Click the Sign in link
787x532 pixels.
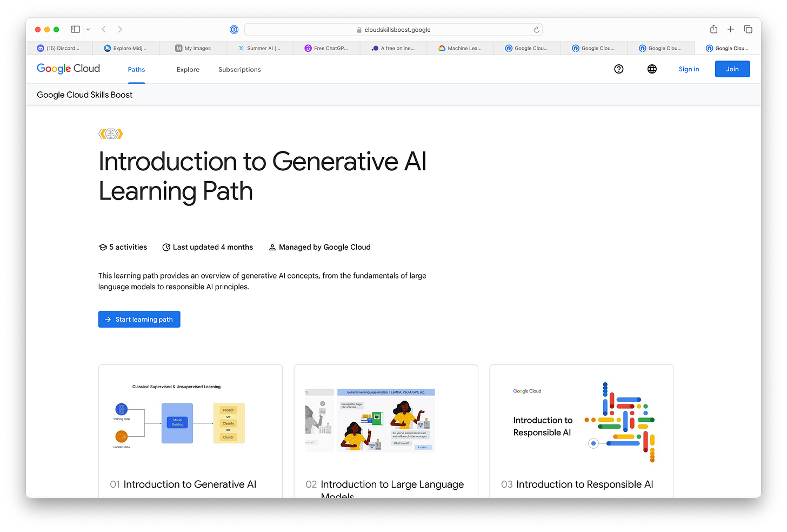(689, 69)
